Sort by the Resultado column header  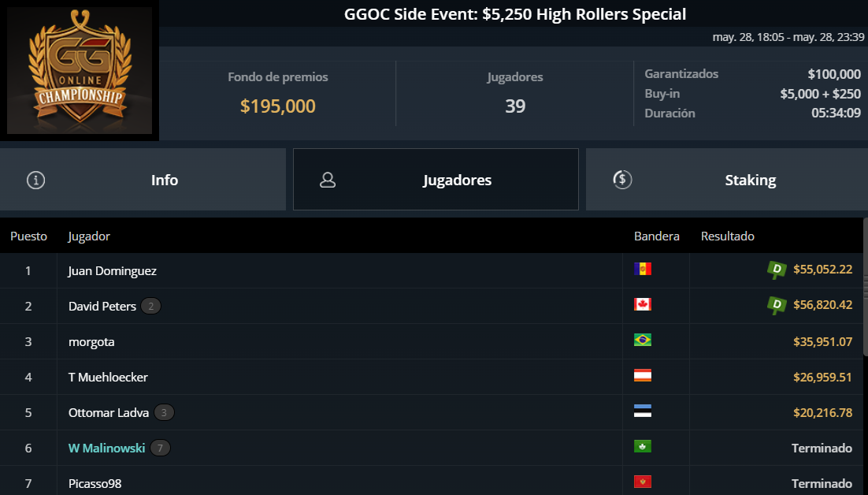(727, 236)
